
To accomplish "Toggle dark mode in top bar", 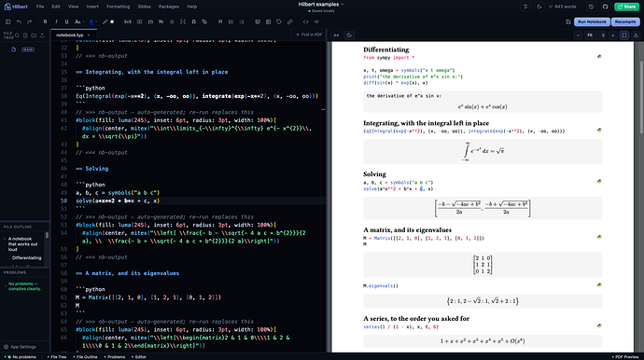I will click(539, 7).
